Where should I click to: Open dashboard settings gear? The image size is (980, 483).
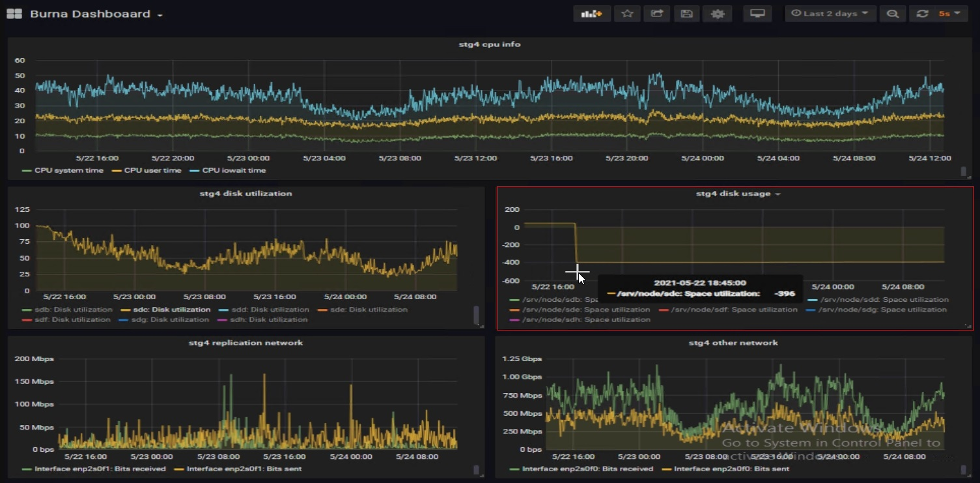point(717,14)
